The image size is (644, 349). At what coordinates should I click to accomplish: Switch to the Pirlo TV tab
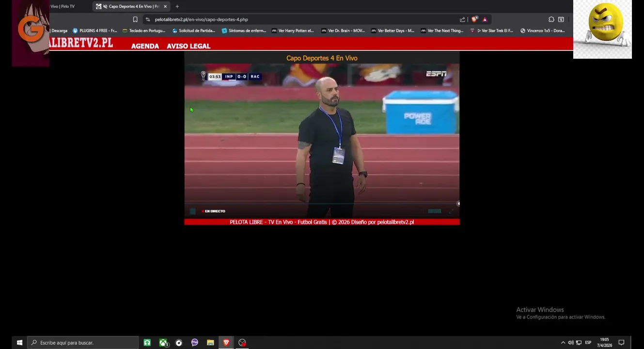point(63,6)
